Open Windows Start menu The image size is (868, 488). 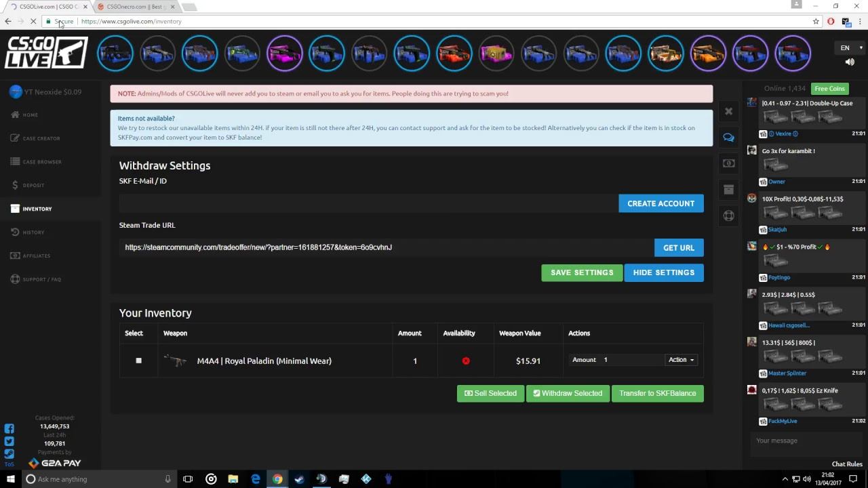(10, 479)
